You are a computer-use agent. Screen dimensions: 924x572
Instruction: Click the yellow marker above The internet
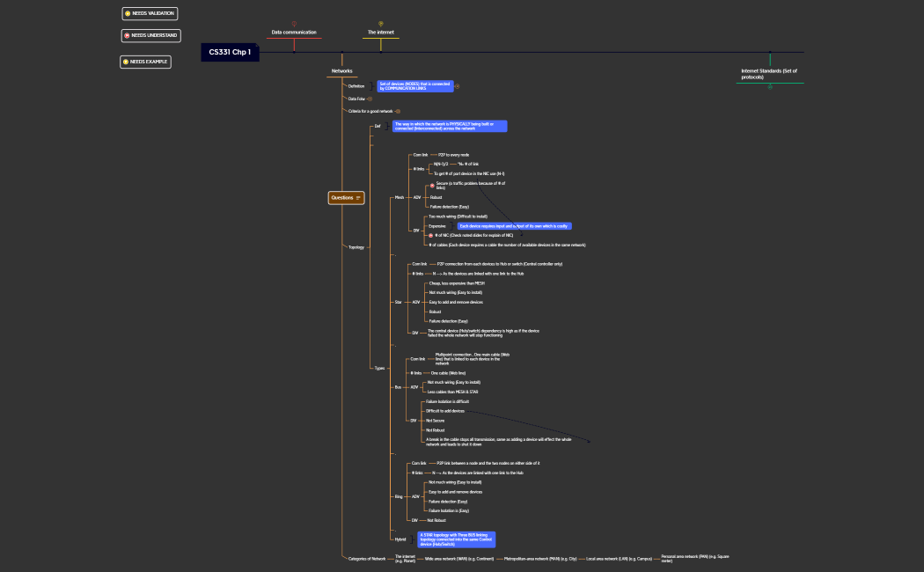click(x=381, y=24)
